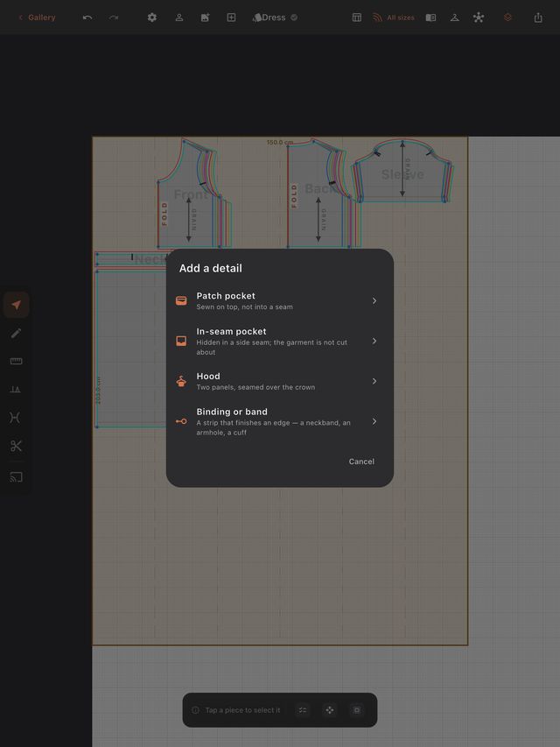This screenshot has width=560, height=747.
Task: Open the layers icon in top bar
Action: pos(507,18)
